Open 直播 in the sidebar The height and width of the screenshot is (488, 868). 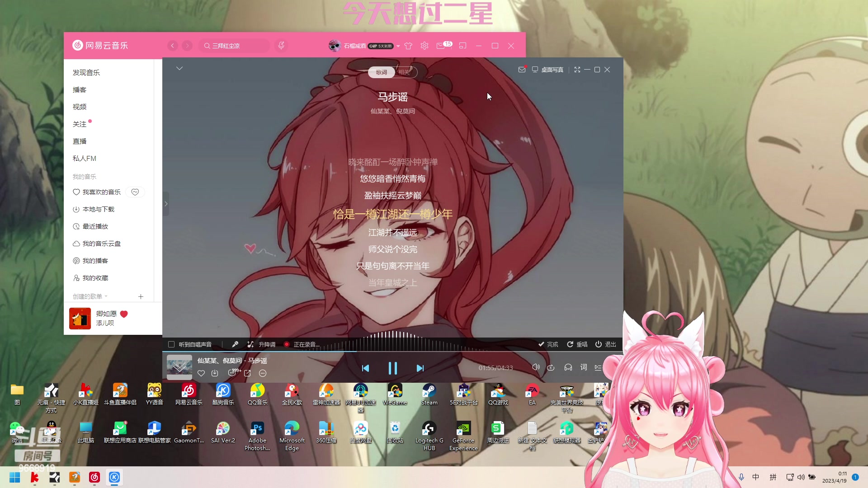tap(80, 141)
